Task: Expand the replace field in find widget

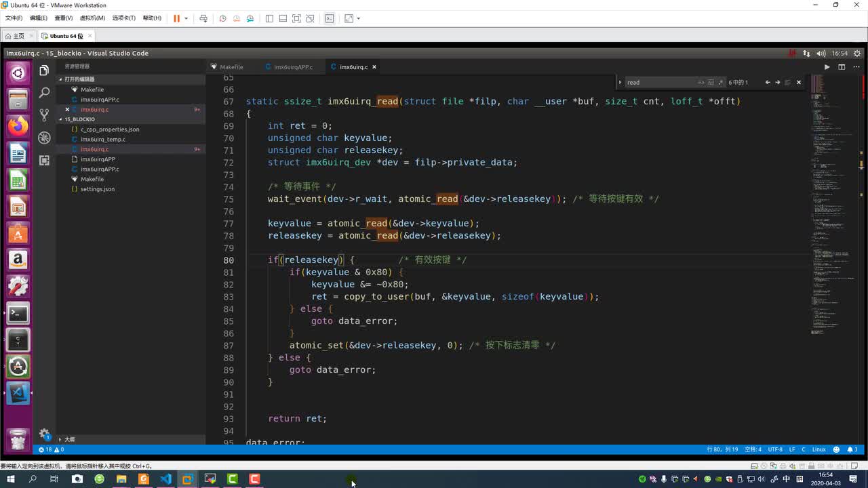Action: (x=620, y=82)
